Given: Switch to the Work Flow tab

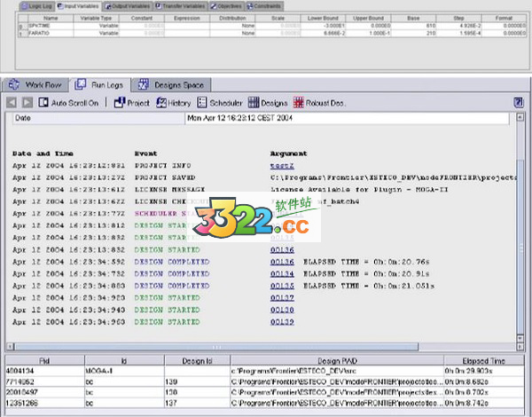Looking at the screenshot, I should click(36, 85).
